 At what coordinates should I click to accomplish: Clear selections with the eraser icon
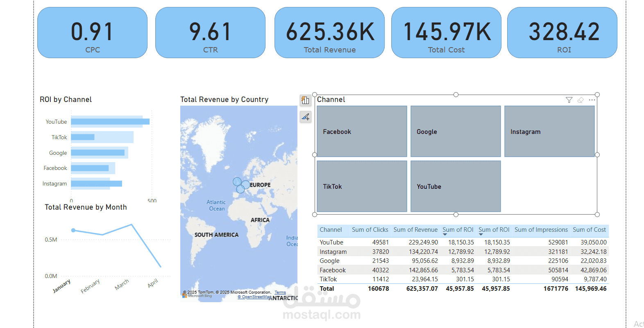coord(581,100)
